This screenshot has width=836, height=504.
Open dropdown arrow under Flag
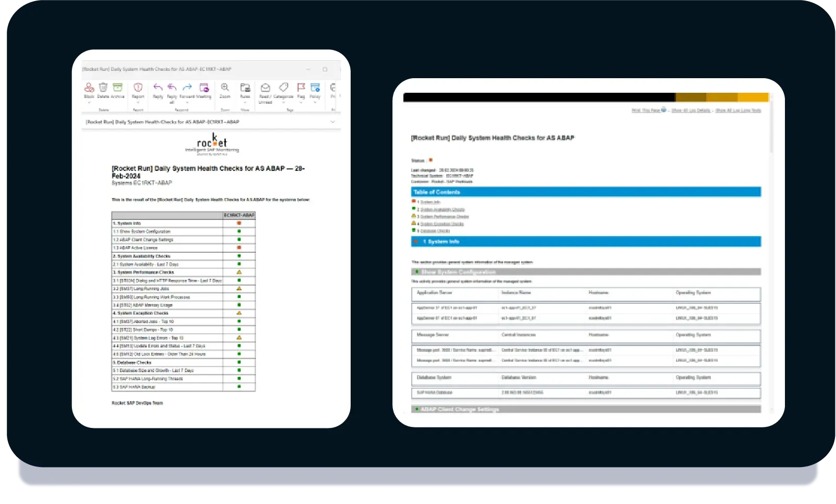(x=301, y=103)
